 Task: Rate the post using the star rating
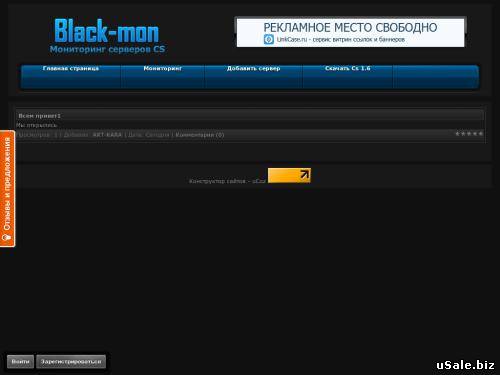pos(469,134)
